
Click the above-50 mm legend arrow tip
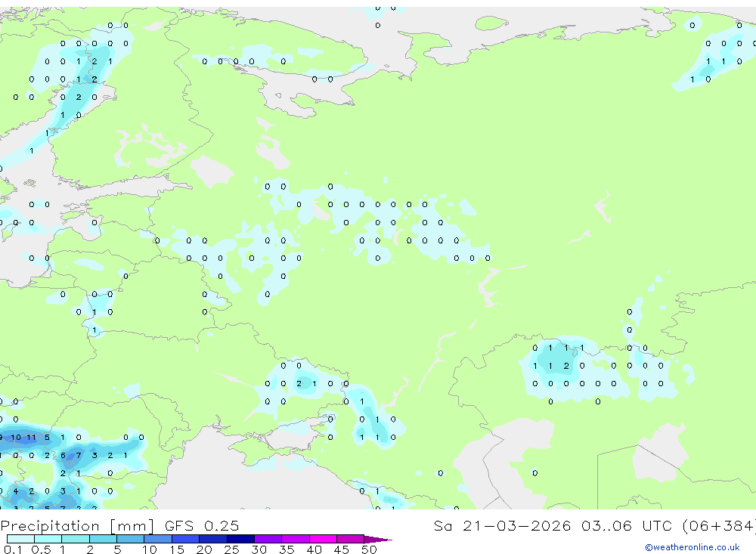tap(378, 540)
